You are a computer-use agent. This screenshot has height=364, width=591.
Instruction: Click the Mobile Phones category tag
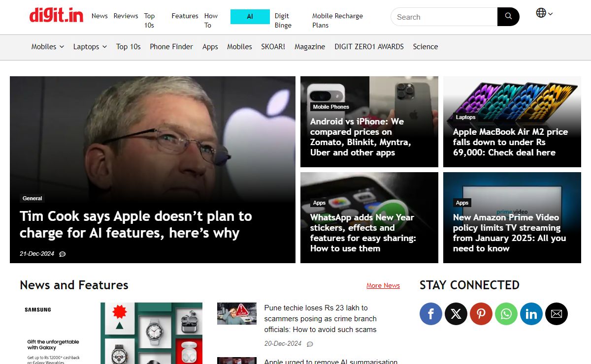click(331, 107)
